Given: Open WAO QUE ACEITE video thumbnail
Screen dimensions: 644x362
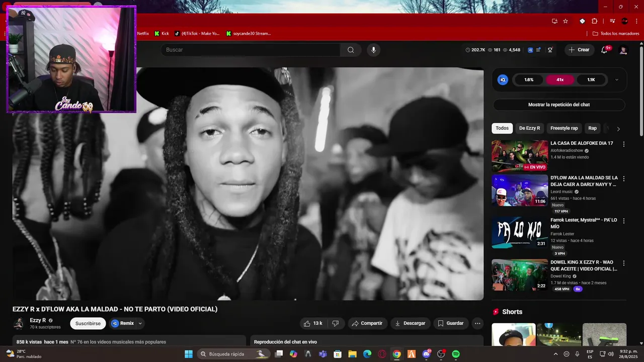Looking at the screenshot, I should coord(520,275).
